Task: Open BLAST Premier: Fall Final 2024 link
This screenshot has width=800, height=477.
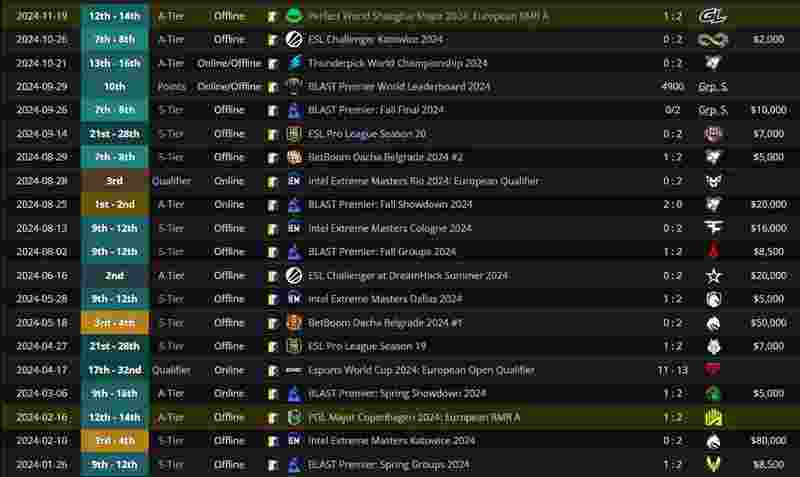Action: pos(376,110)
